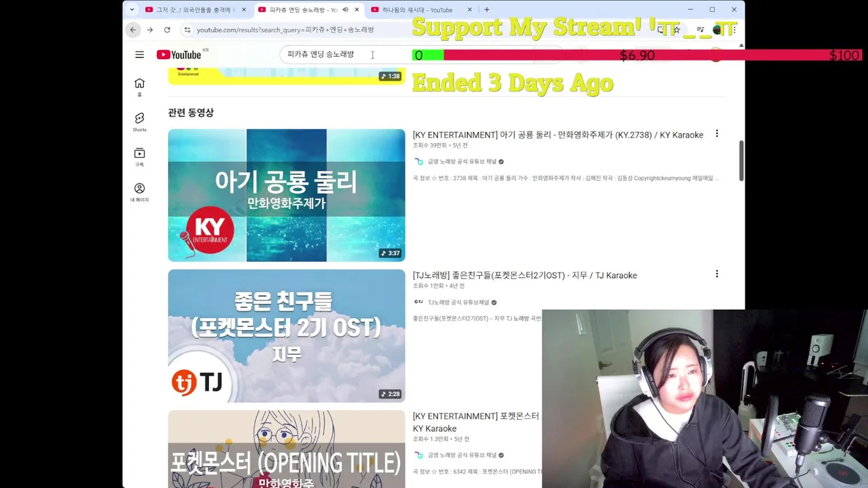
Task: Open Home (홈) in the YouTube sidebar
Action: [140, 87]
